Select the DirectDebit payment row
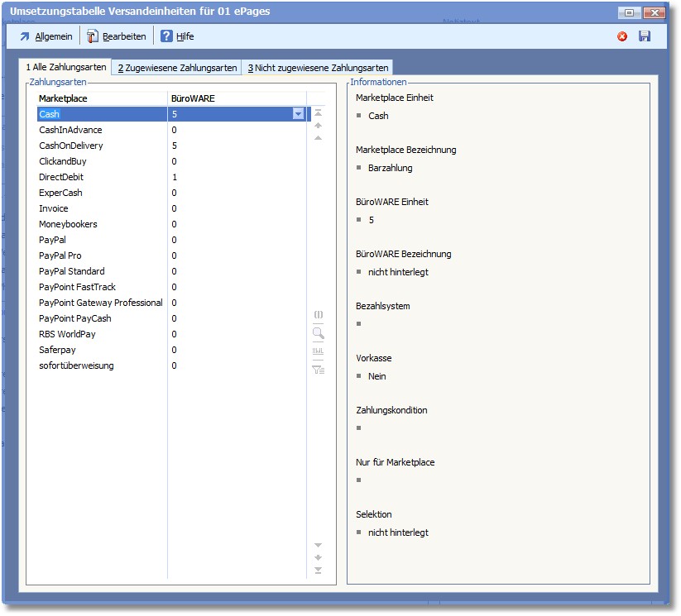The image size is (681, 616). [x=61, y=177]
